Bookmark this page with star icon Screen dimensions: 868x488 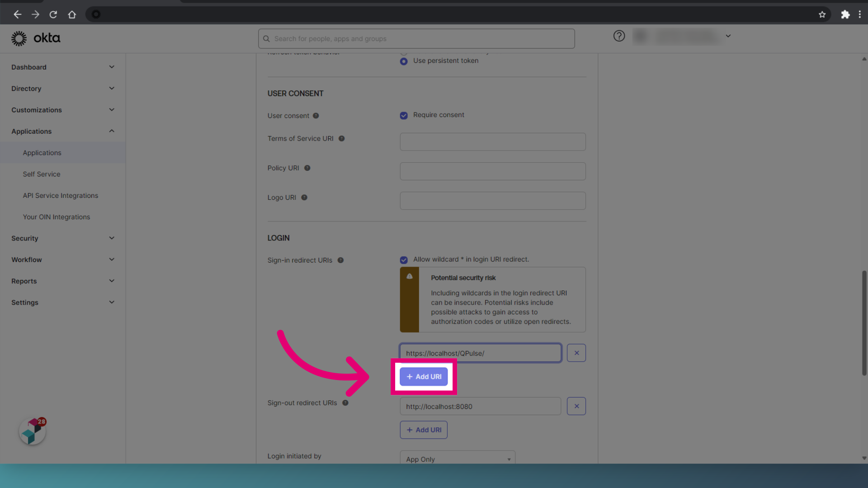coord(822,14)
